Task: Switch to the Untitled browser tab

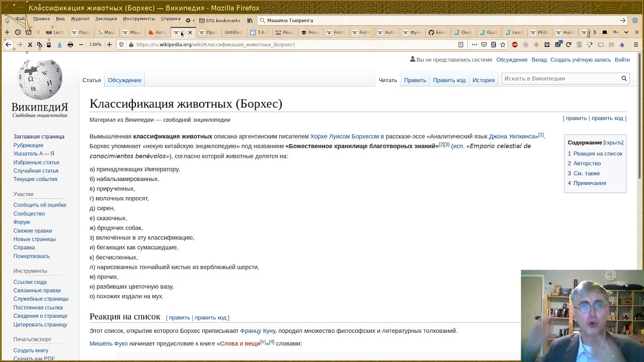Action: pyautogui.click(x=233, y=32)
